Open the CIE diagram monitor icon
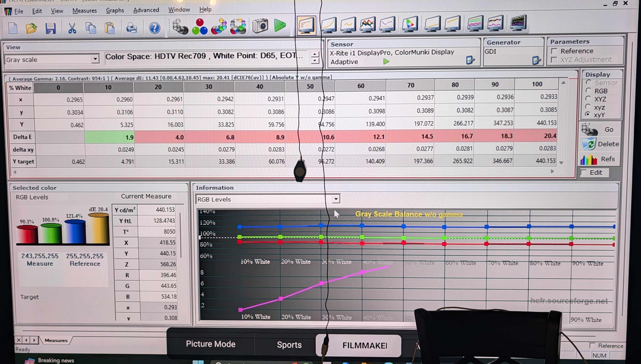641x364 pixels. pos(410,24)
